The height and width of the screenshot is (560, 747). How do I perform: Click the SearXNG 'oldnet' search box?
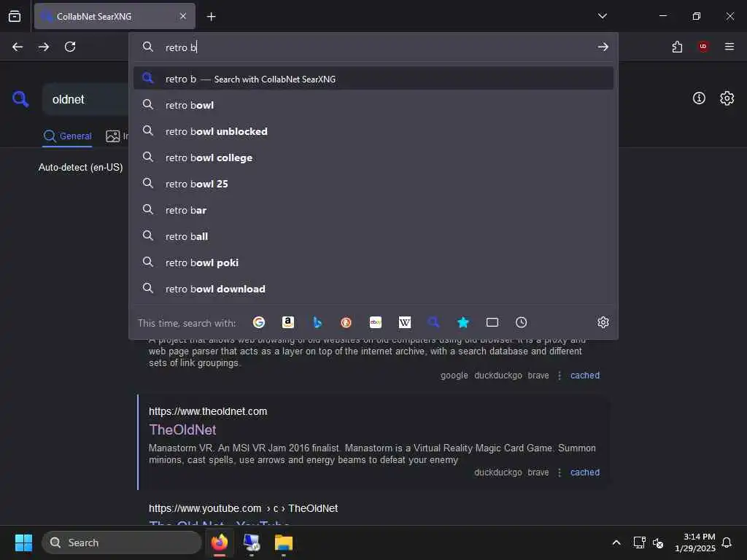click(86, 99)
